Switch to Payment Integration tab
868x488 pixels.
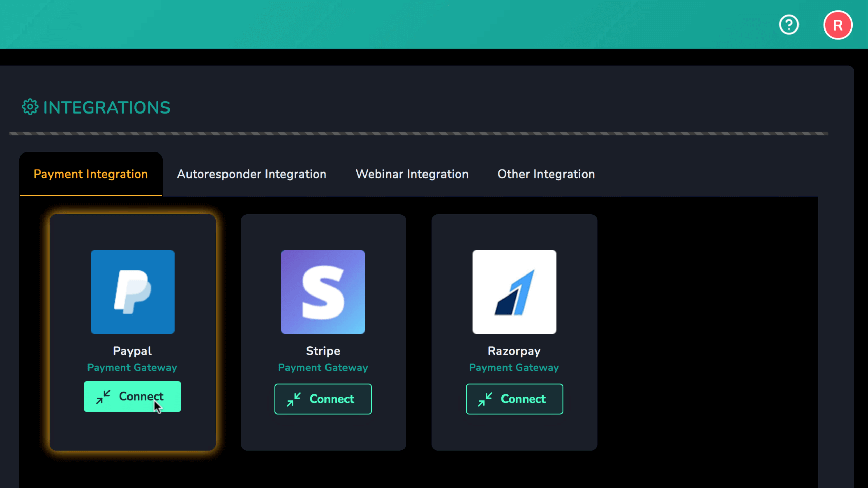pos(91,174)
